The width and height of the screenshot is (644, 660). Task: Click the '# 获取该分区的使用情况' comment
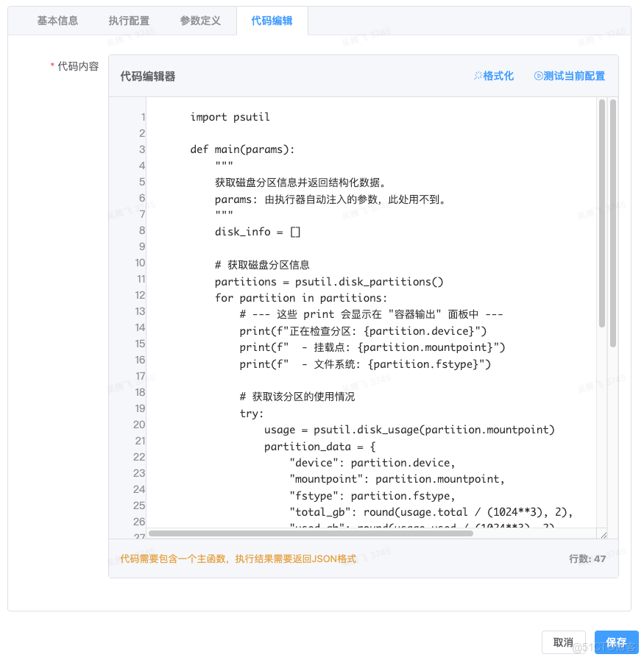297,397
